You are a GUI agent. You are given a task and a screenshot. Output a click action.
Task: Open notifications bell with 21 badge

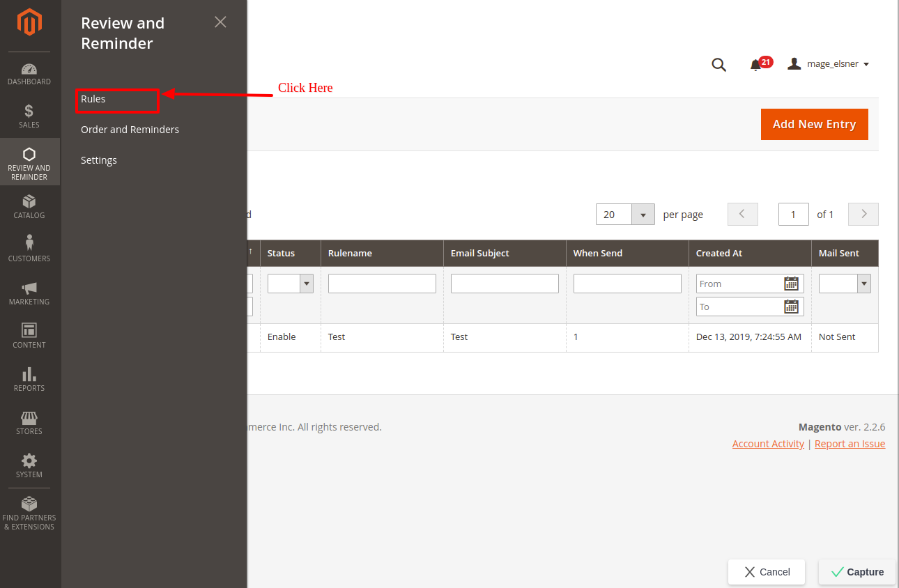pyautogui.click(x=756, y=65)
